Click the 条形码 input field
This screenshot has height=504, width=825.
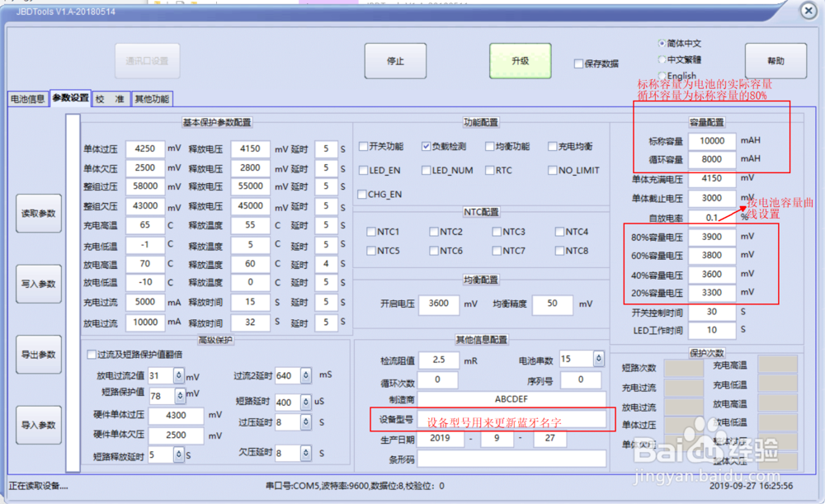(511, 459)
